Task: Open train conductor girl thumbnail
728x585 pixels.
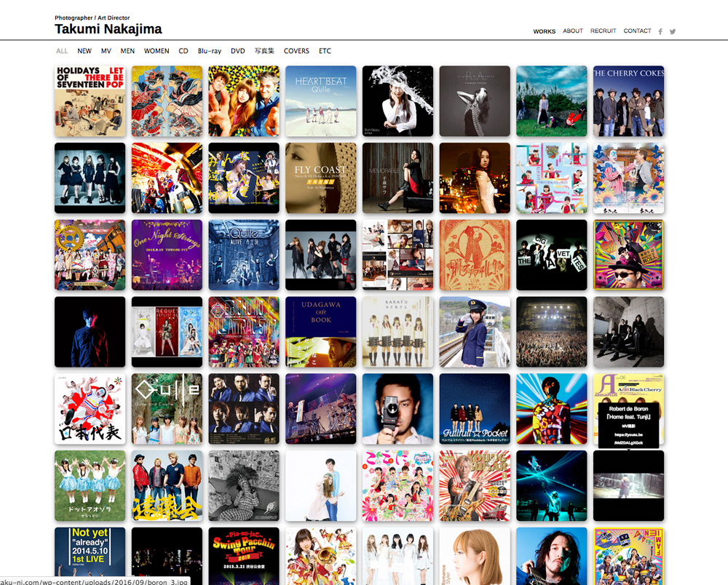Action: pyautogui.click(x=475, y=333)
